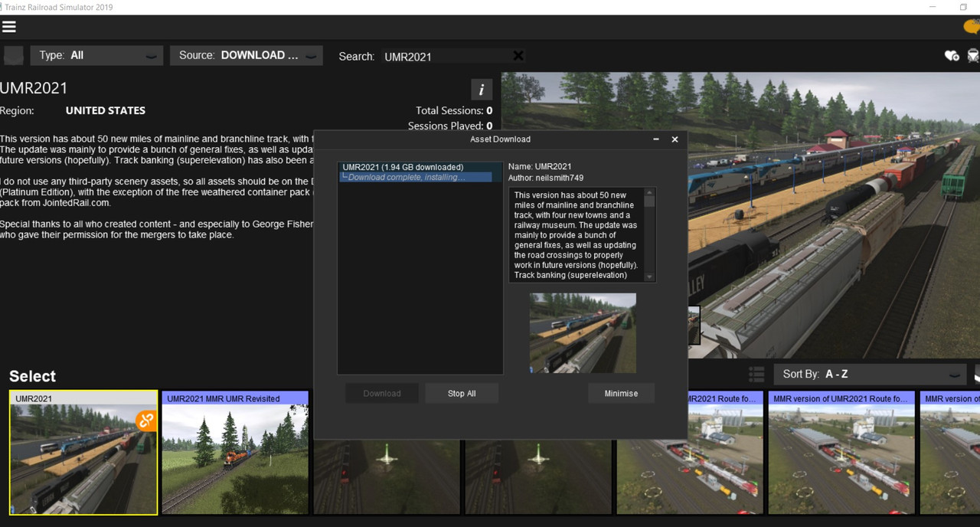The height and width of the screenshot is (527, 980).
Task: Switch to list view icon
Action: pos(756,374)
